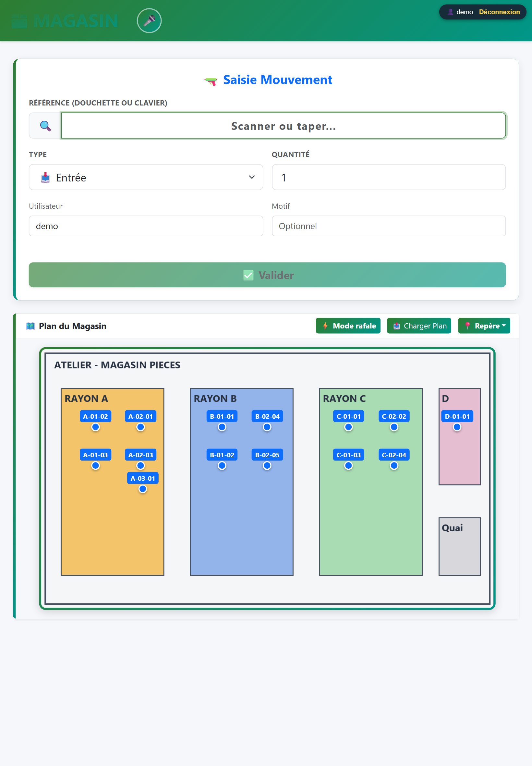Select the D-01-01 location marker dot
532x766 pixels.
tap(457, 427)
